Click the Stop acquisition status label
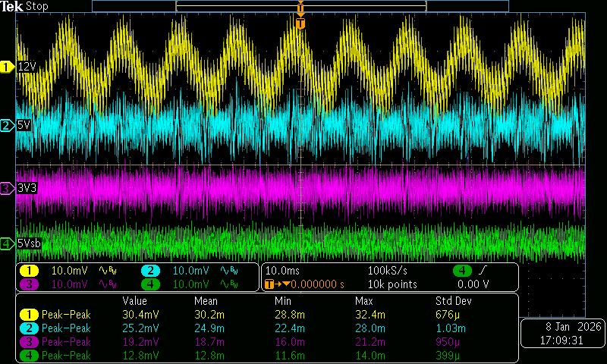 pyautogui.click(x=37, y=6)
